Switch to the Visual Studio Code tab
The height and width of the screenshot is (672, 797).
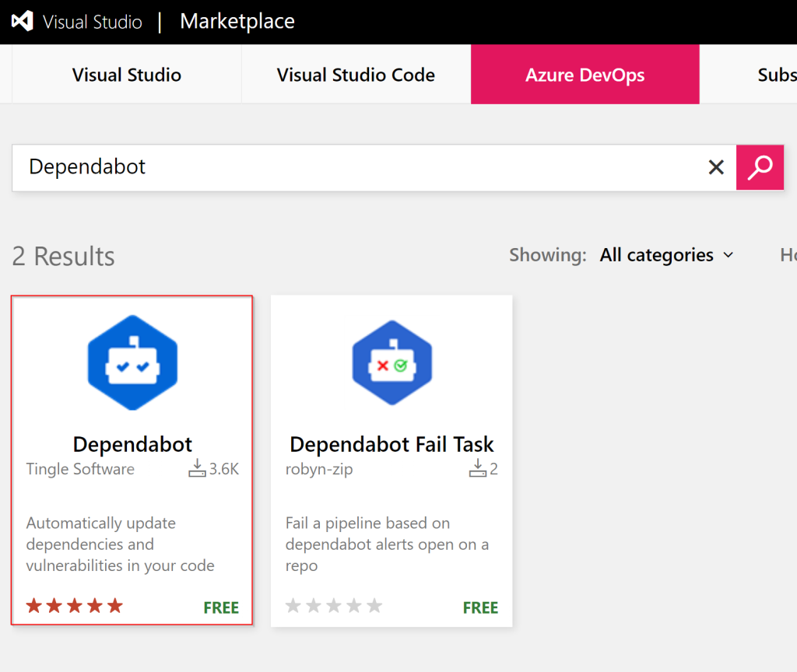pos(356,75)
